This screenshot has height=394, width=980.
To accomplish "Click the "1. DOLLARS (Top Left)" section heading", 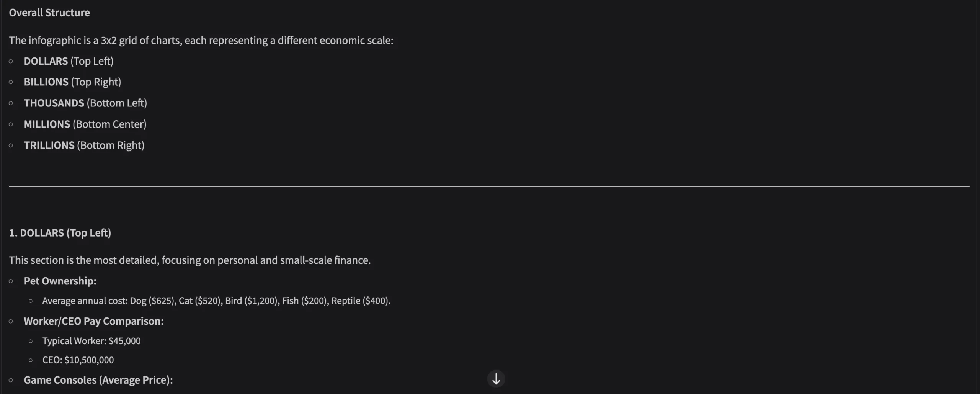I will [x=60, y=233].
